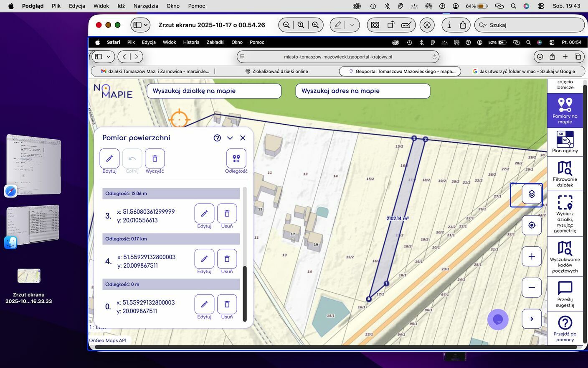Open the highlight color dropdown arrow

pos(352,25)
